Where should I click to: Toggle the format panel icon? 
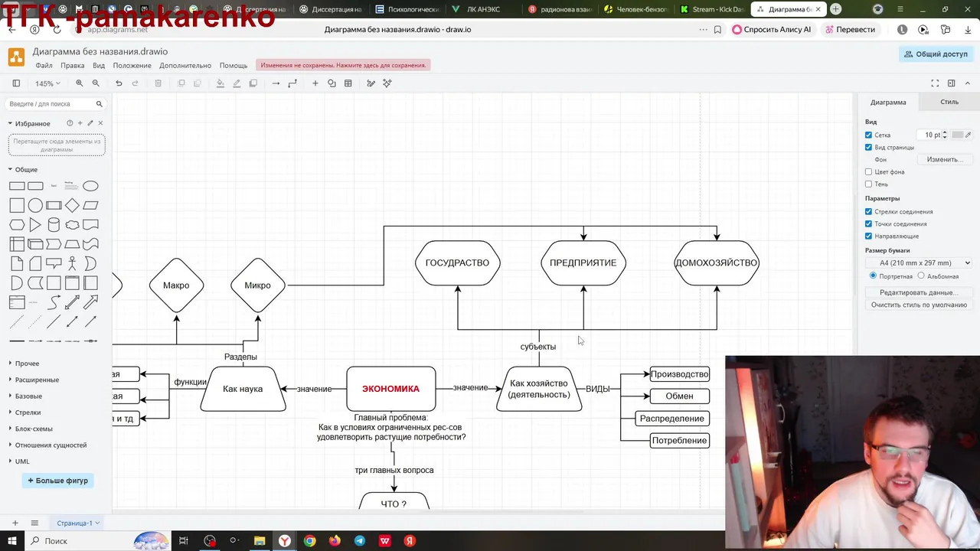(952, 83)
